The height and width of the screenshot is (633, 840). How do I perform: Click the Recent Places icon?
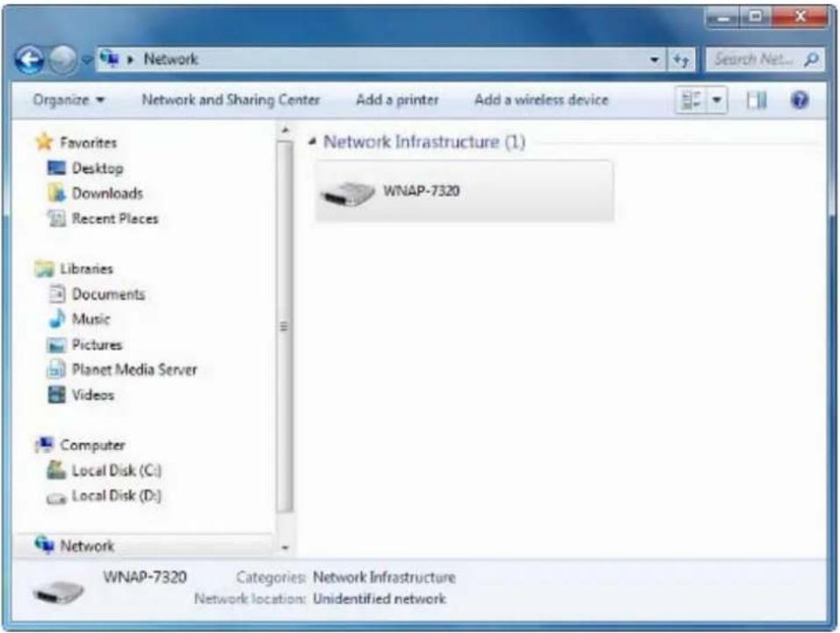(56, 218)
